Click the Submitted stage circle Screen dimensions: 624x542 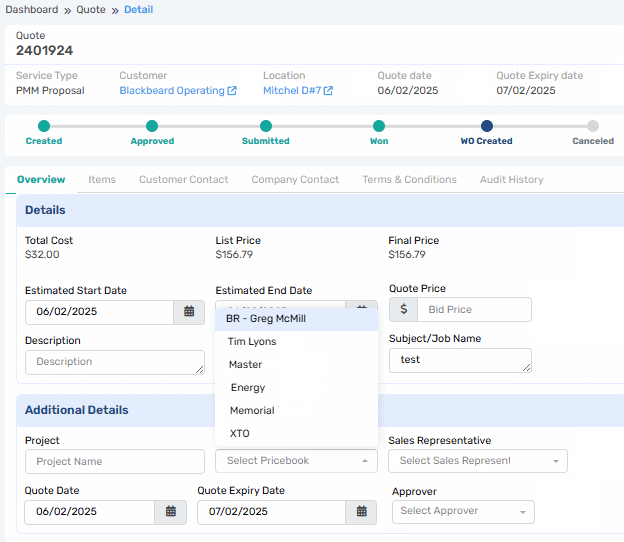[x=266, y=126]
